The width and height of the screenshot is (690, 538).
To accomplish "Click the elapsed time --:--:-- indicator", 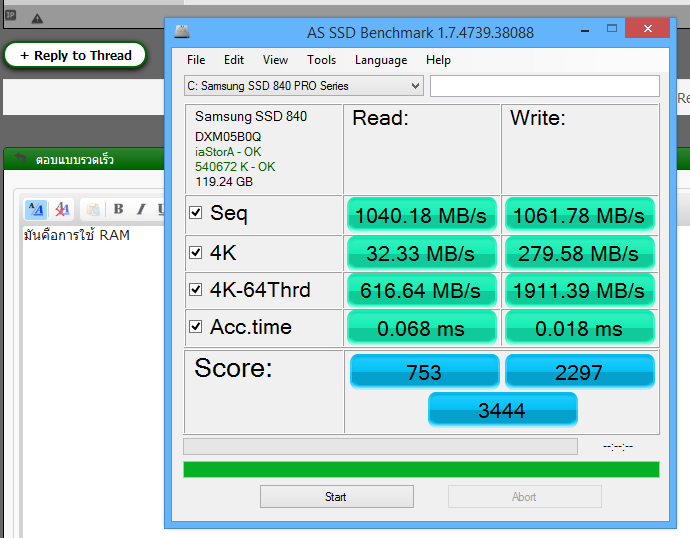I will (618, 447).
